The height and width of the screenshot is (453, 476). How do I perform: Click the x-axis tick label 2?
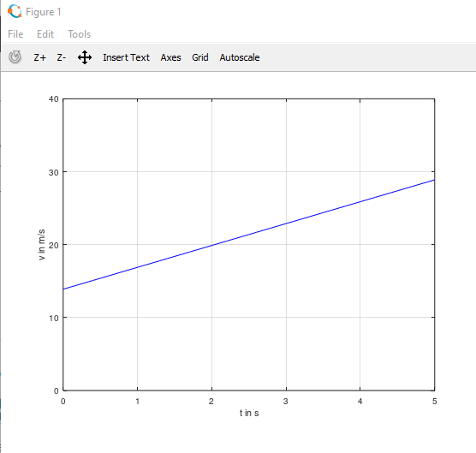click(x=211, y=402)
